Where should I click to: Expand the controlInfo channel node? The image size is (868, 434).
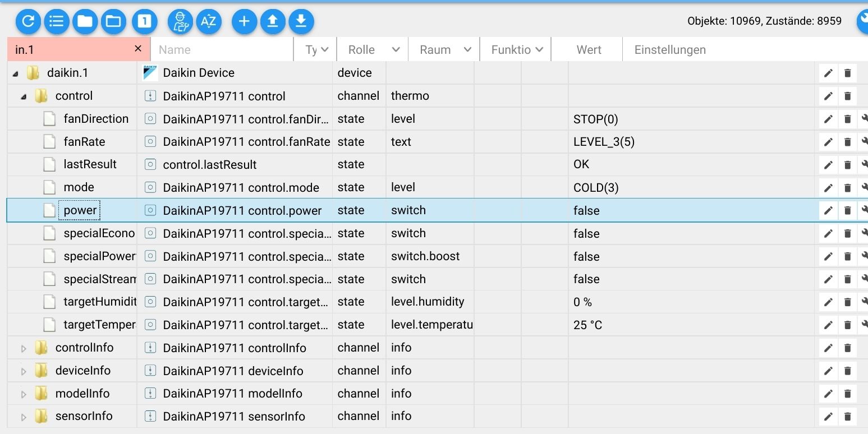(24, 348)
